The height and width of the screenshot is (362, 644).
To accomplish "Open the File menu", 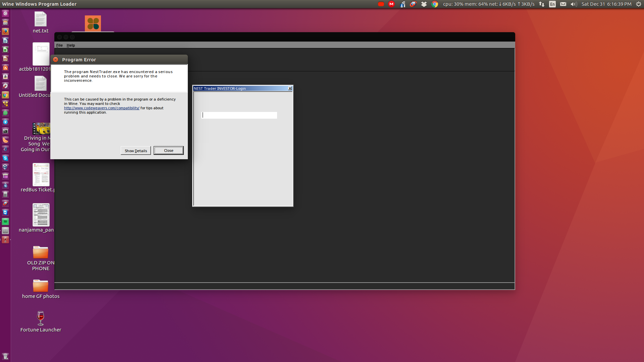I will point(59,45).
